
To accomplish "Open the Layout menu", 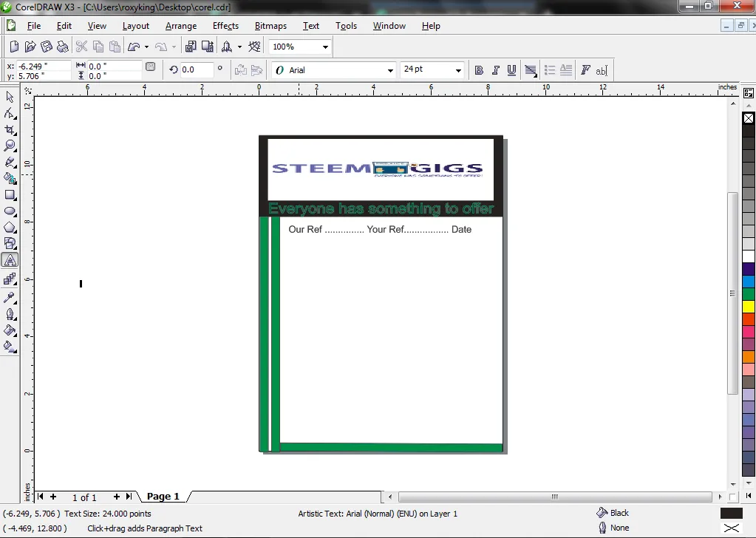I will click(135, 26).
